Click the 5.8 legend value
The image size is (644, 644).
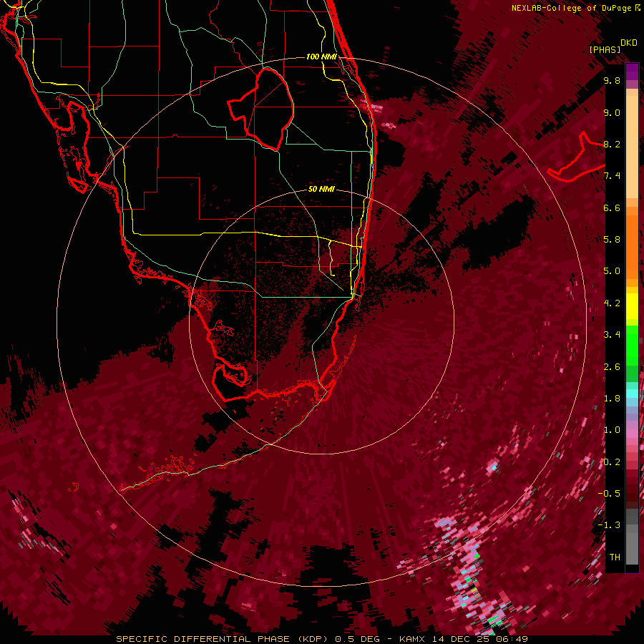coord(612,240)
